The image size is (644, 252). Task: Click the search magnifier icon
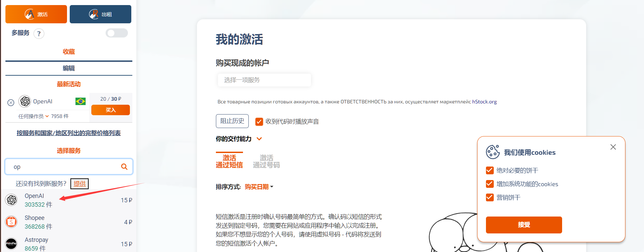pyautogui.click(x=124, y=167)
